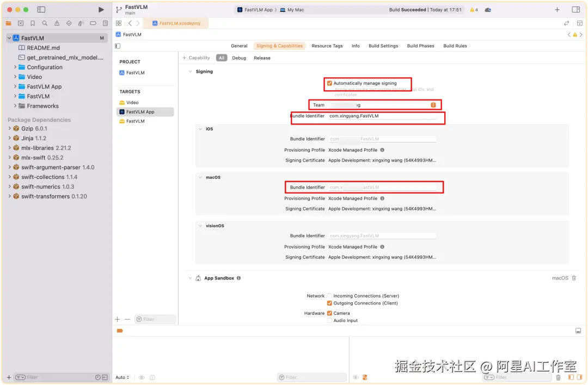Image resolution: width=588 pixels, height=385 pixels.
Task: Show All configurations
Action: tap(222, 58)
